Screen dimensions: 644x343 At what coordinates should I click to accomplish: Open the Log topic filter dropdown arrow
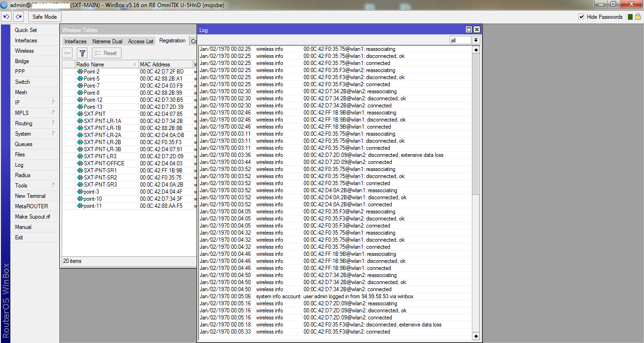pyautogui.click(x=476, y=41)
